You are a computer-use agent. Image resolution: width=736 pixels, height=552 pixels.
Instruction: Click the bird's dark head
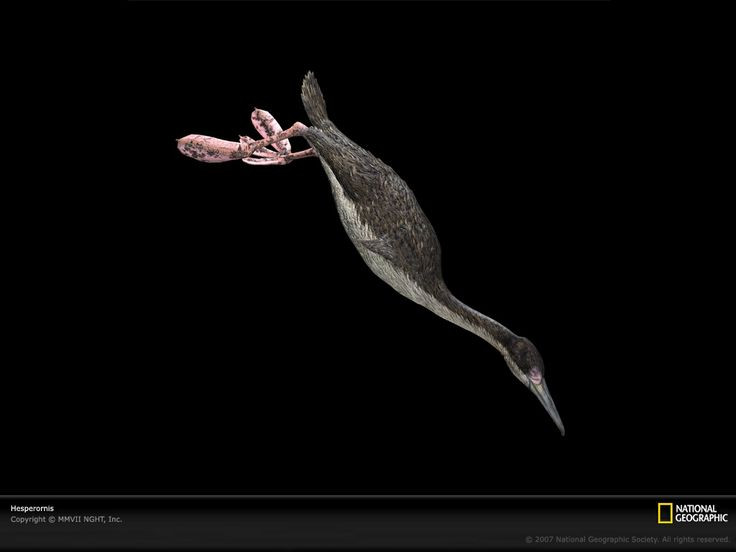(525, 357)
